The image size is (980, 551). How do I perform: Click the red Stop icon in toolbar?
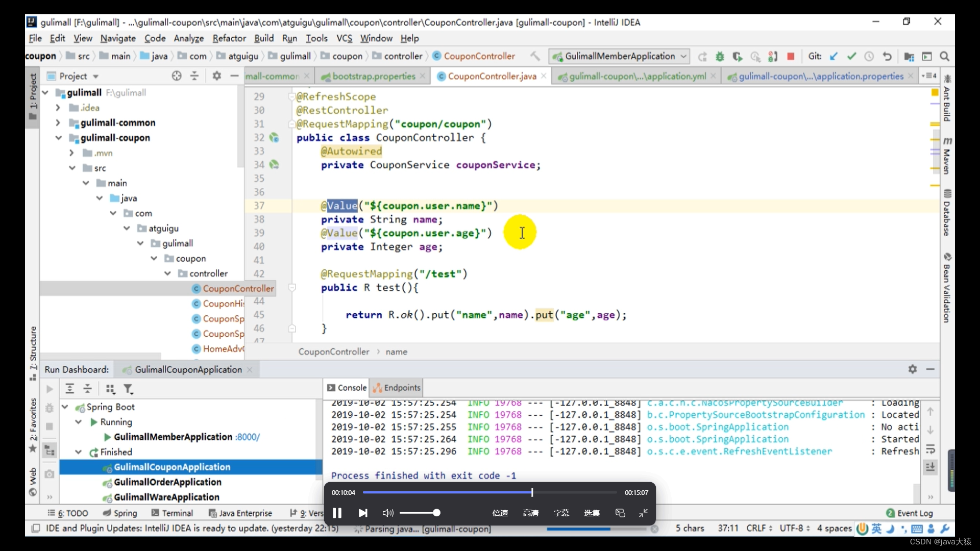tap(791, 56)
